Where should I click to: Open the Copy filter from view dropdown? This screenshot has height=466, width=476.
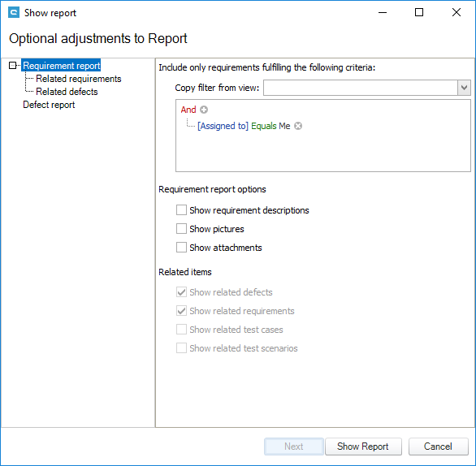point(464,88)
